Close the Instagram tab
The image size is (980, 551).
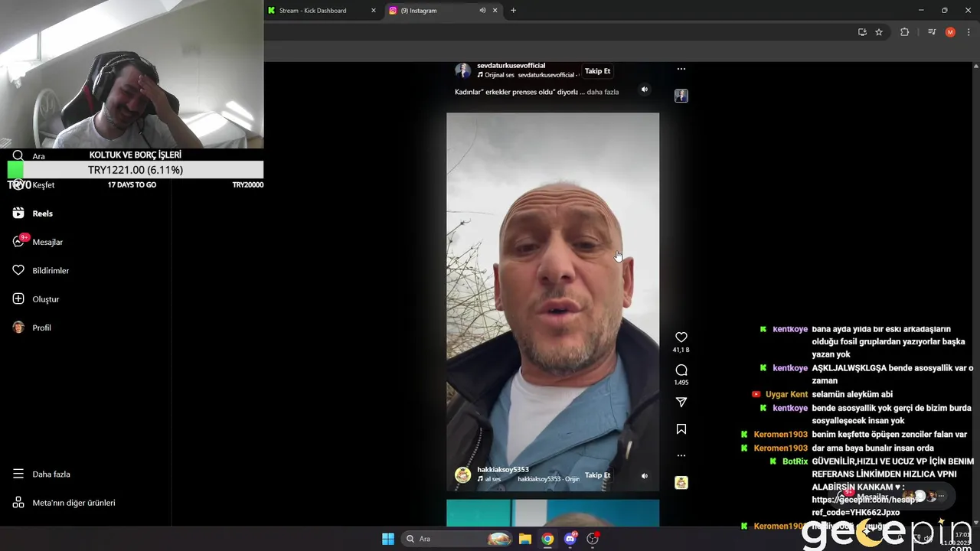tap(495, 11)
